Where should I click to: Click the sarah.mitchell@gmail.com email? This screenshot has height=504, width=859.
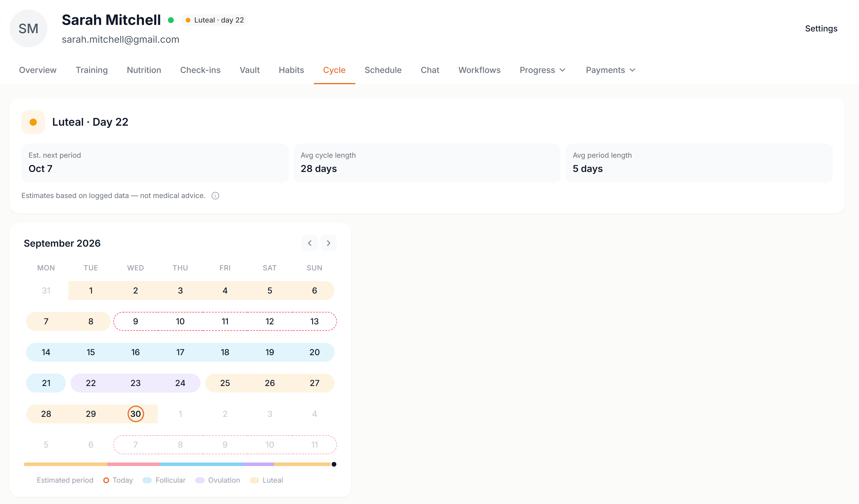tap(120, 39)
